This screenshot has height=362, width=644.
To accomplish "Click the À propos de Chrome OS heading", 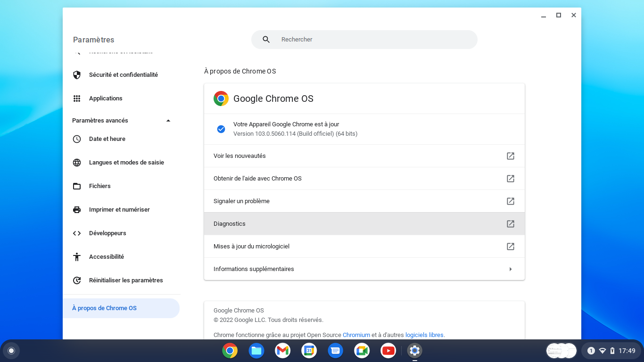I will (x=240, y=71).
